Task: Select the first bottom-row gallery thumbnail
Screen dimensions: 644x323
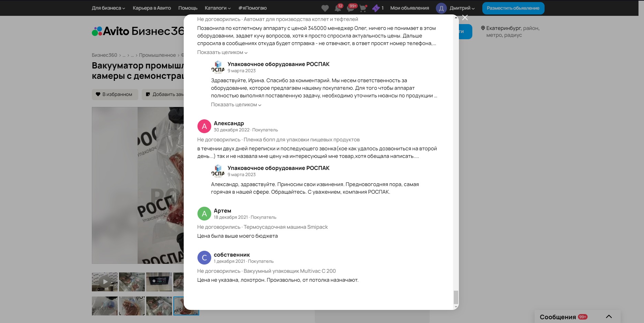Action: (105, 306)
